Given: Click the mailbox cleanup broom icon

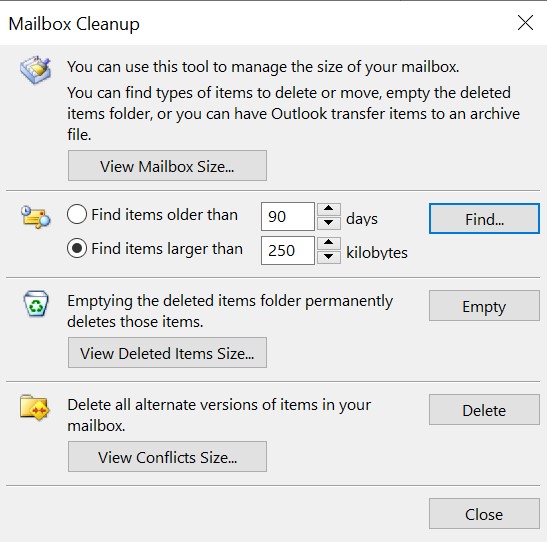Looking at the screenshot, I should coord(35,69).
